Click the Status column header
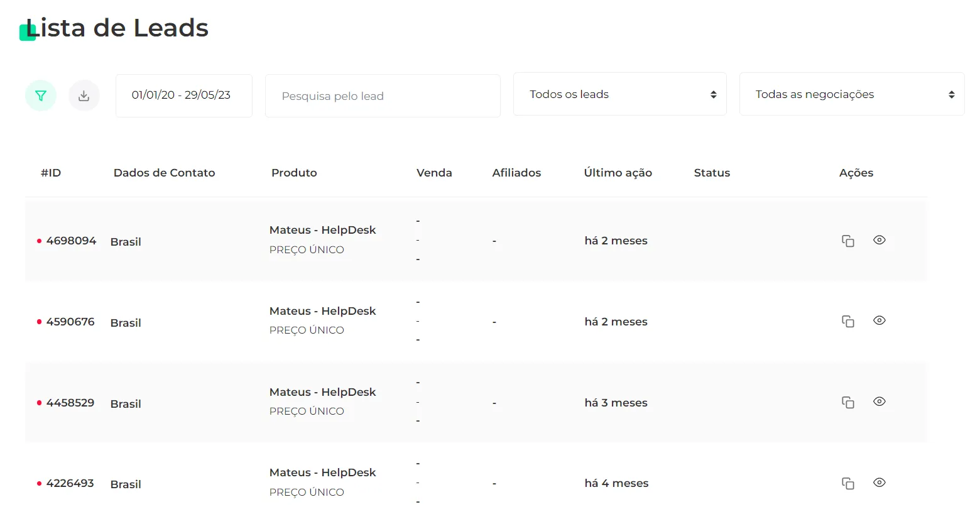The height and width of the screenshot is (524, 980). (x=712, y=173)
